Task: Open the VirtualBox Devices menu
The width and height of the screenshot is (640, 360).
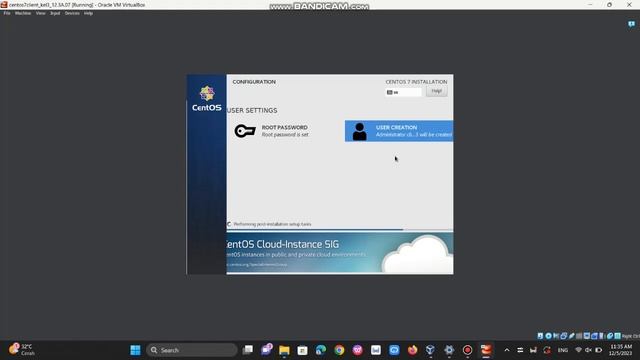Action: point(72,13)
